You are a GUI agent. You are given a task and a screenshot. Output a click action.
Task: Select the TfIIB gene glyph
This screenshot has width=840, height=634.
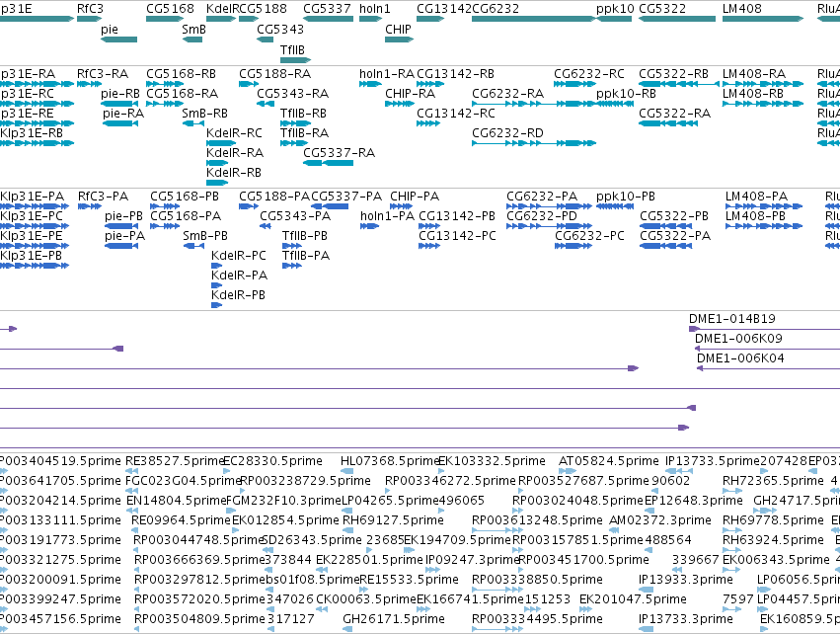pos(296,60)
